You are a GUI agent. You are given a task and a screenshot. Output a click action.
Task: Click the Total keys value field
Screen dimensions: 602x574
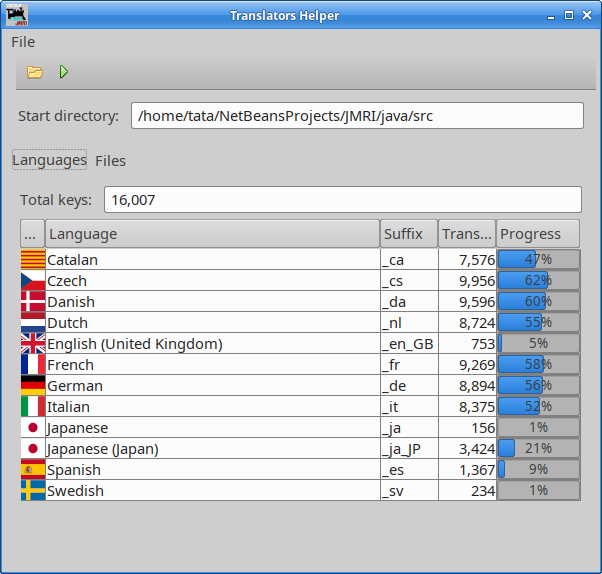tap(343, 200)
